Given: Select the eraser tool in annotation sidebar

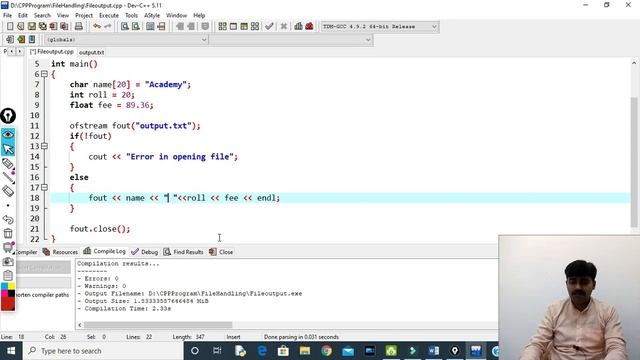Looking at the screenshot, I should 8,191.
